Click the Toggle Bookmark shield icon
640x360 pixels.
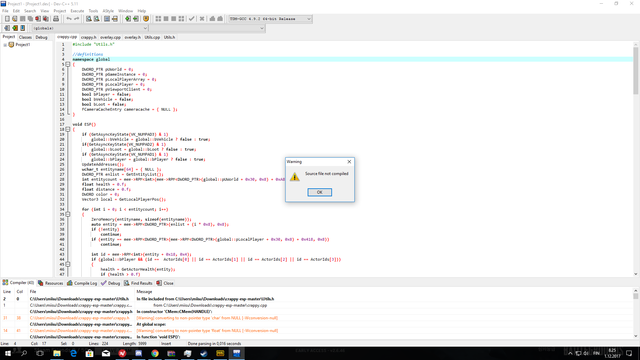[x=146, y=19]
